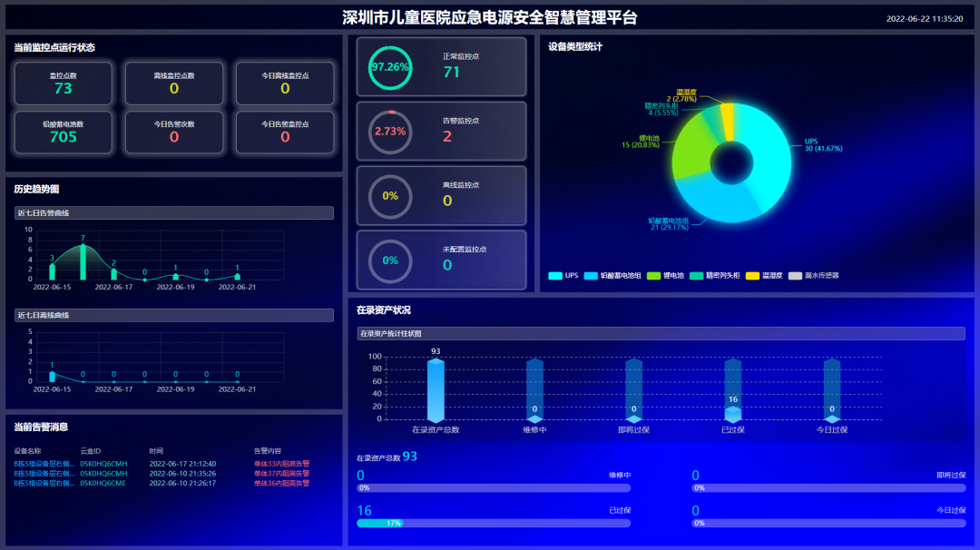Select the green 锂电池 pie slice
This screenshot has width=980, height=550.
691,148
